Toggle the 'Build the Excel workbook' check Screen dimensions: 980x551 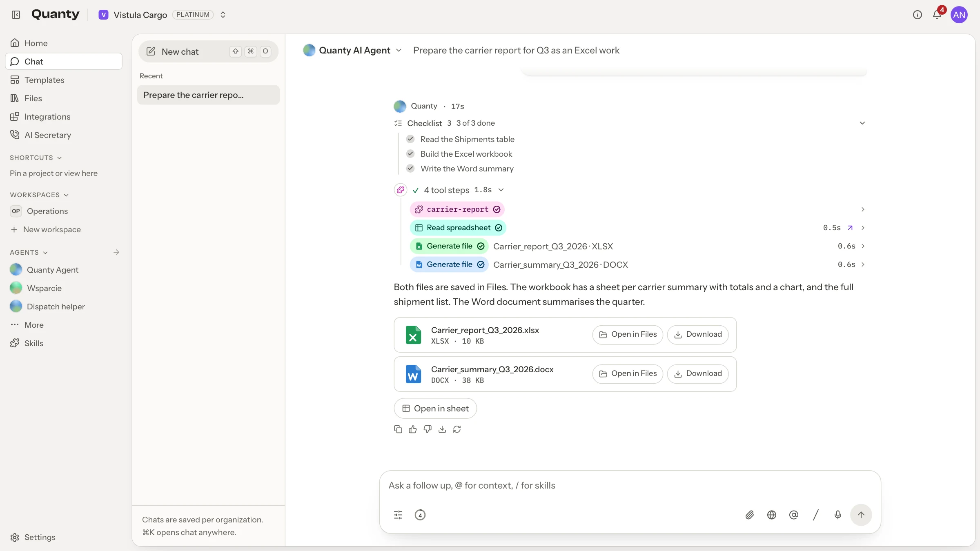tap(410, 154)
